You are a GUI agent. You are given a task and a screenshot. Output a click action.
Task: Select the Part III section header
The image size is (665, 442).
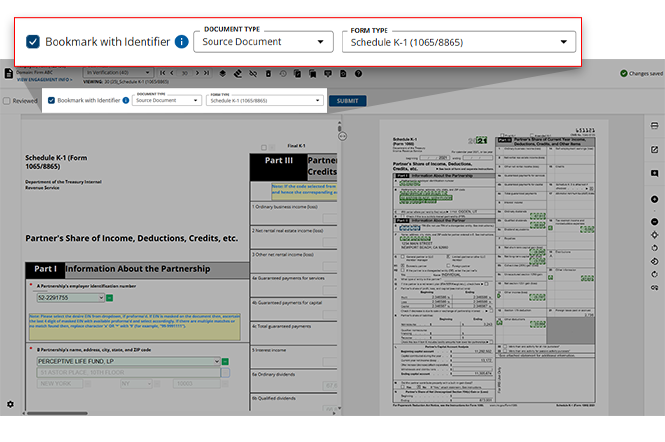point(278,160)
